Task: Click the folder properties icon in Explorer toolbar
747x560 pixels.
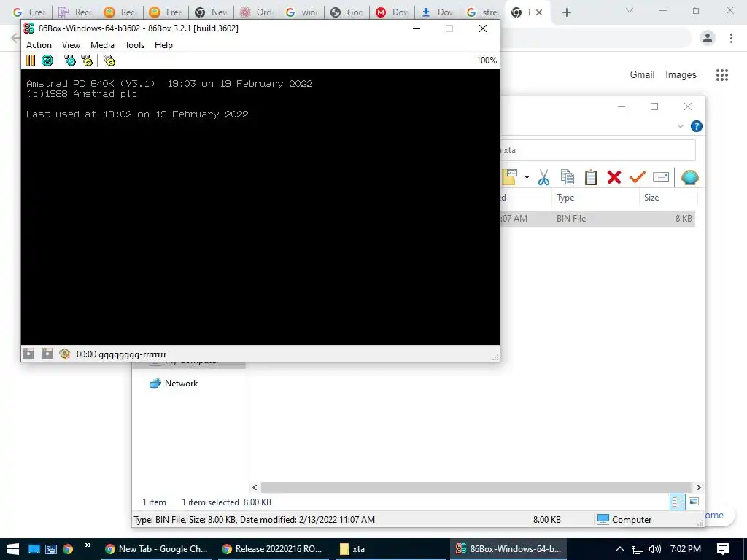Action: (510, 177)
